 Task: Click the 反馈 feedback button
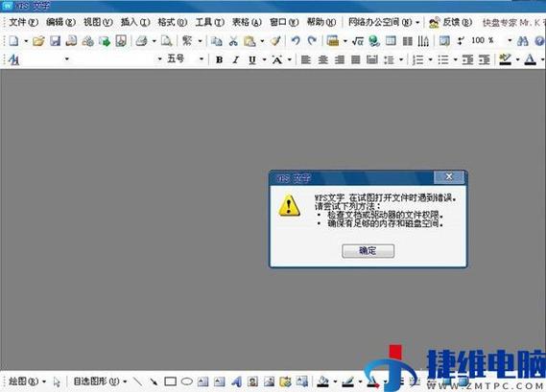click(451, 22)
